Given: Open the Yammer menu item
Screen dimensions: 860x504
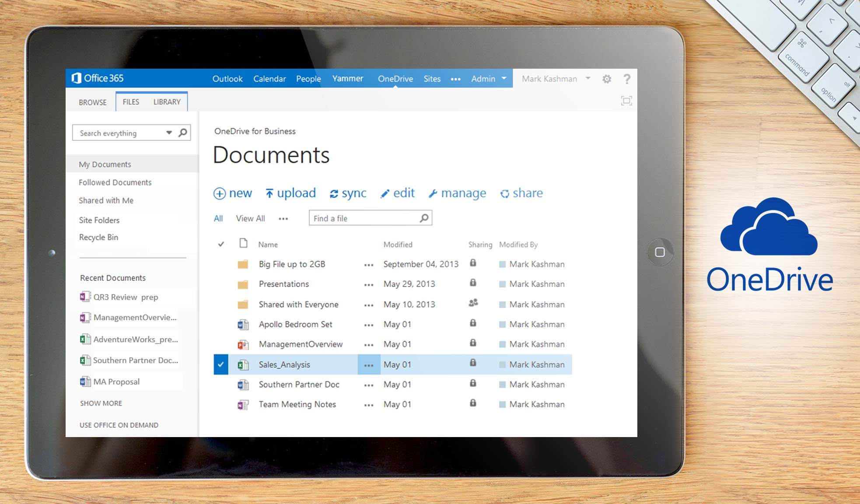Looking at the screenshot, I should 348,78.
